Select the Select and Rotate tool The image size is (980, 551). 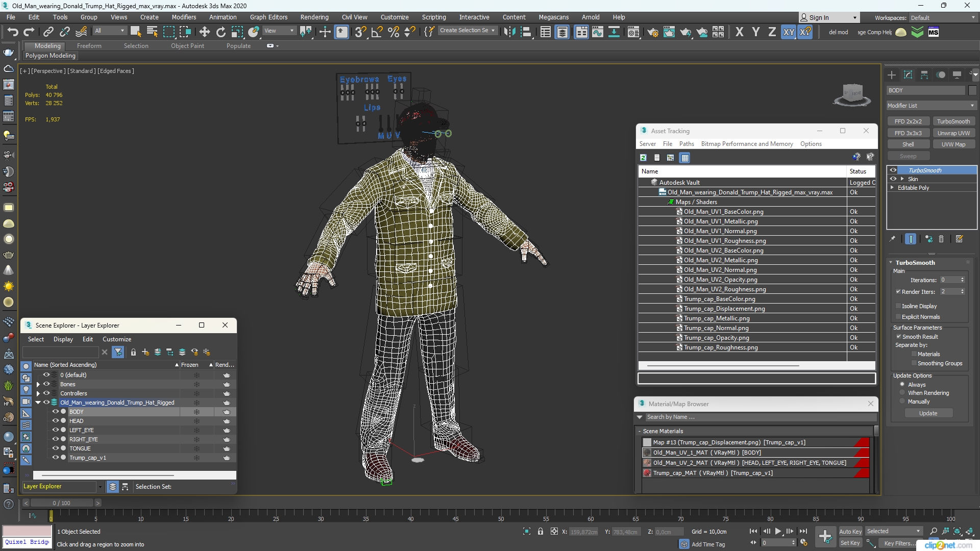[x=220, y=32]
